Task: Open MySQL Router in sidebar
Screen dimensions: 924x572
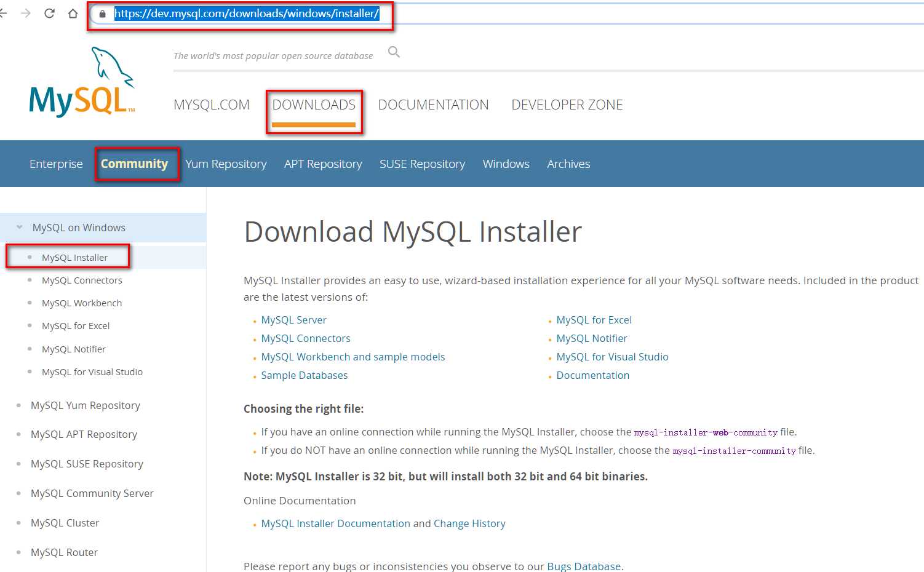Action: pyautogui.click(x=64, y=552)
